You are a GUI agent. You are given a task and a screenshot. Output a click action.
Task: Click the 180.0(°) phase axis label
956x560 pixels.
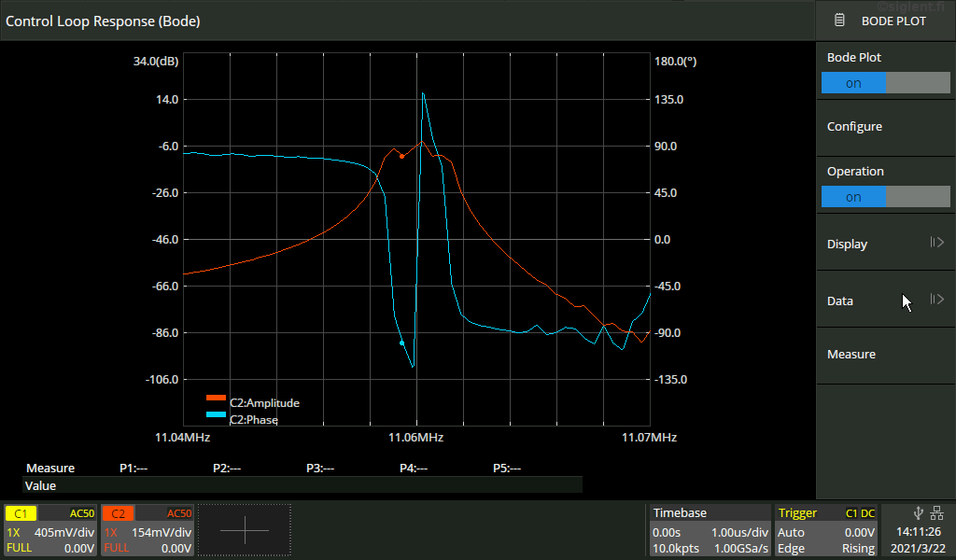point(676,61)
